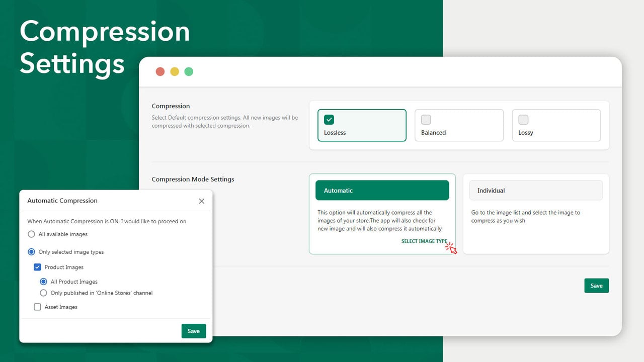
Task: Click the yellow window control dot
Action: pos(175,71)
